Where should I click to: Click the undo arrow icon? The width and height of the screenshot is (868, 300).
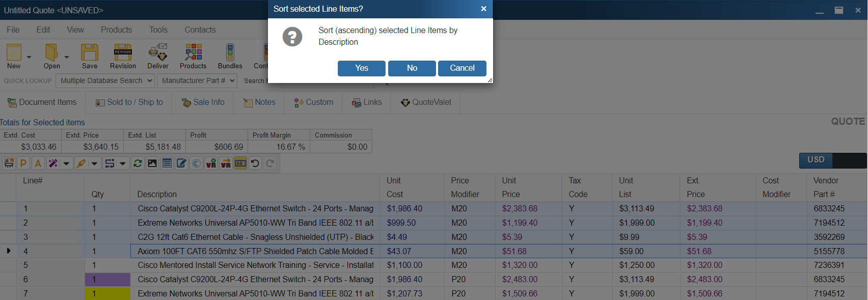pos(255,163)
